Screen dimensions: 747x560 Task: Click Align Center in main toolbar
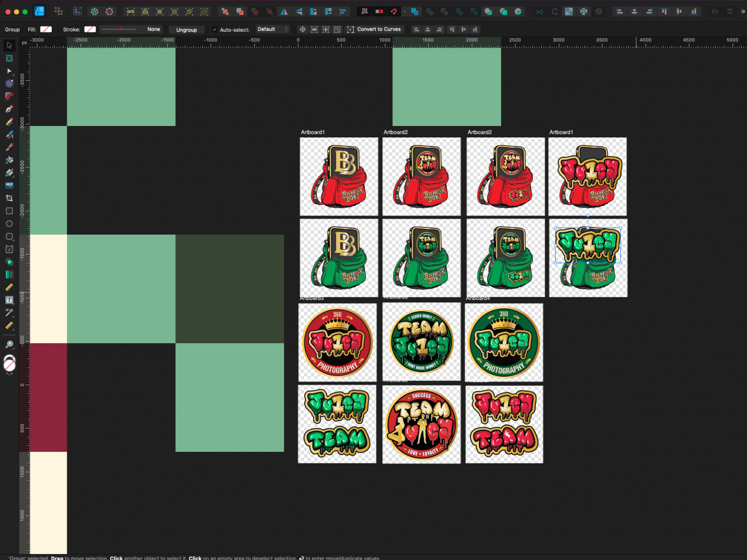click(634, 11)
